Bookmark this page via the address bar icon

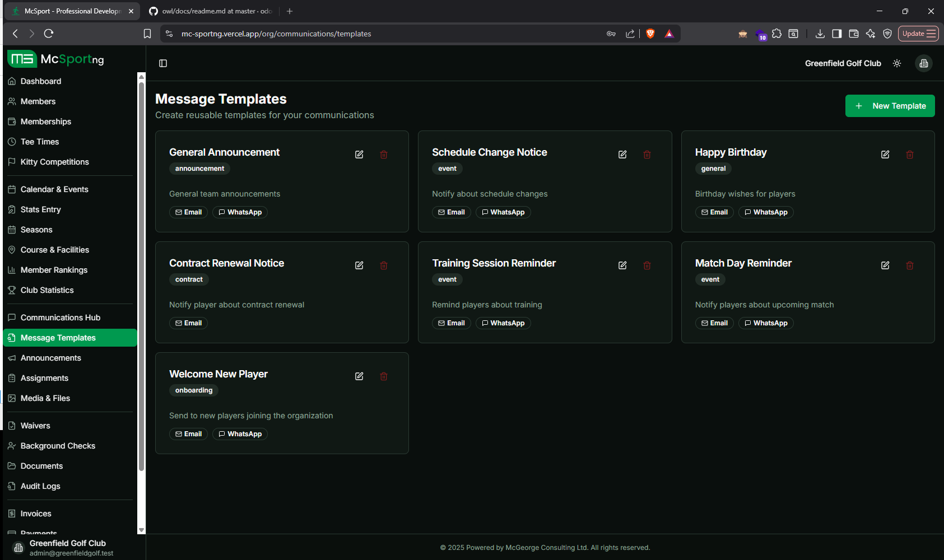coord(147,34)
